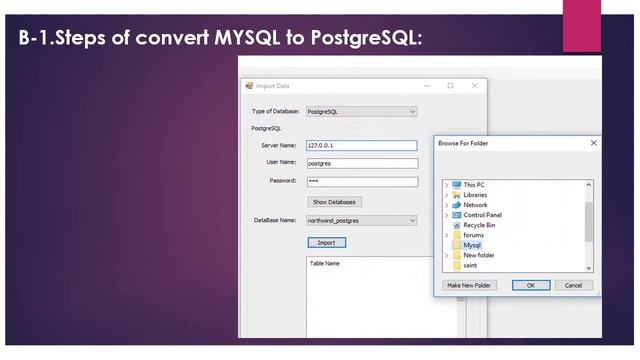Confirm folder selection with OK
This screenshot has width=640, height=360.
point(531,285)
